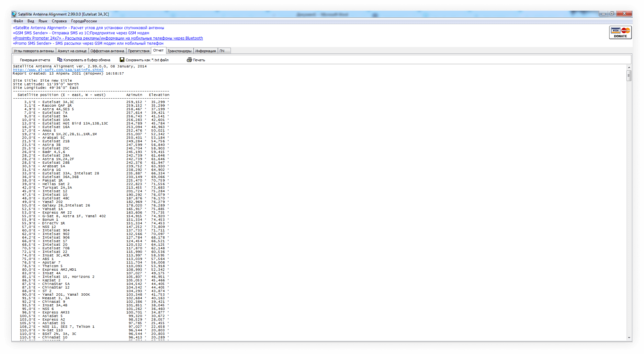Open the al-soft.com satinfo link
The image size is (644, 354).
pos(58,70)
